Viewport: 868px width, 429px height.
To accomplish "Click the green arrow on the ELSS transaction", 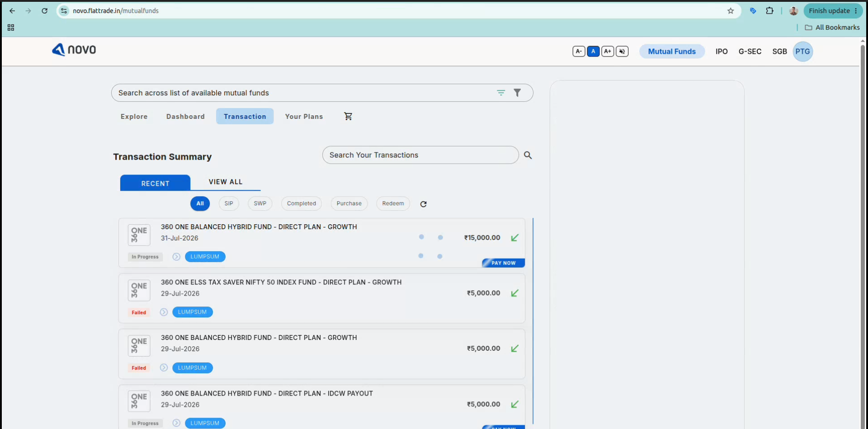I will pyautogui.click(x=514, y=293).
